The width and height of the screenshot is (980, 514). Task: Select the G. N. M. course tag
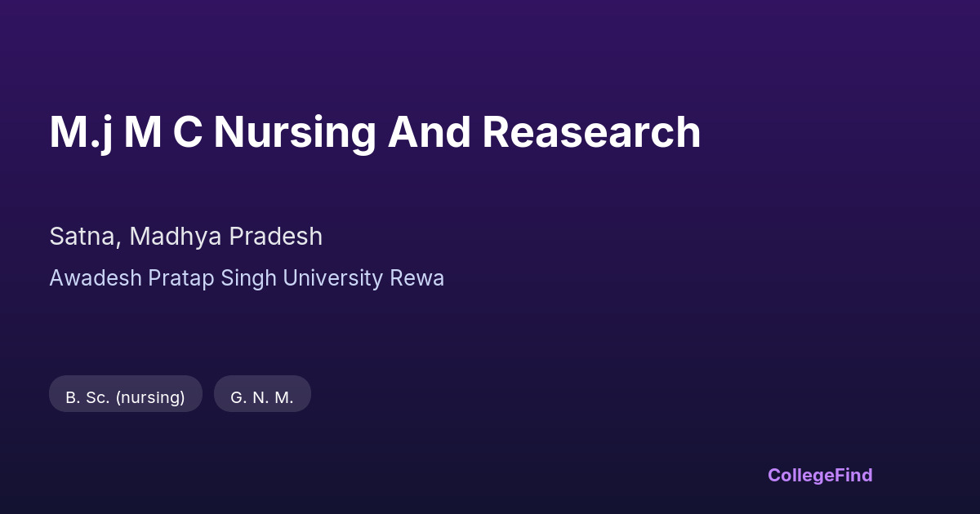click(x=262, y=397)
